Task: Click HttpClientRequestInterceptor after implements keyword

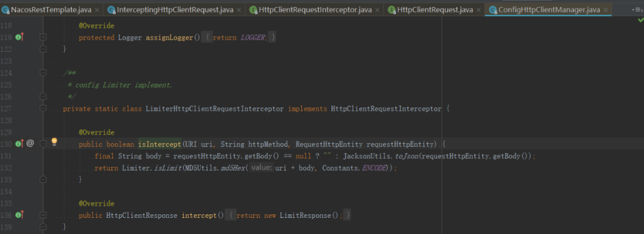Action: [x=386, y=109]
